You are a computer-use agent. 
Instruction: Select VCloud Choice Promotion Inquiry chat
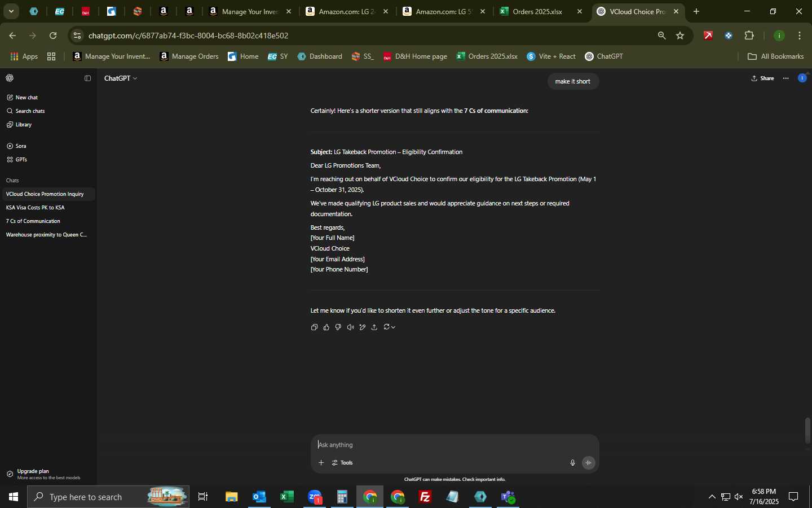coord(48,194)
